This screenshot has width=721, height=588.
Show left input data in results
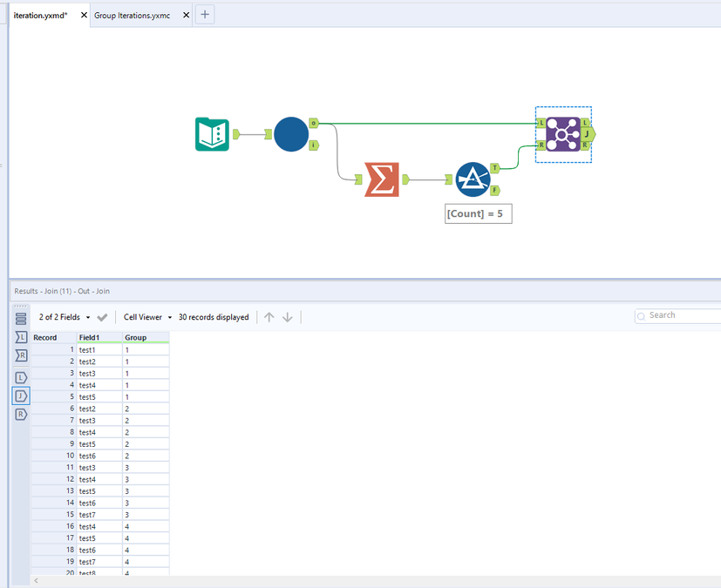coord(21,337)
